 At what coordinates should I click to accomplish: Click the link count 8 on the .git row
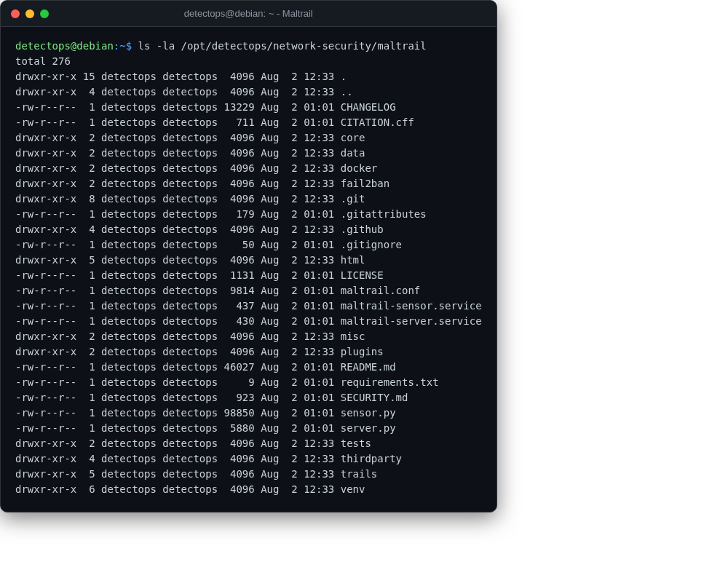[92, 199]
